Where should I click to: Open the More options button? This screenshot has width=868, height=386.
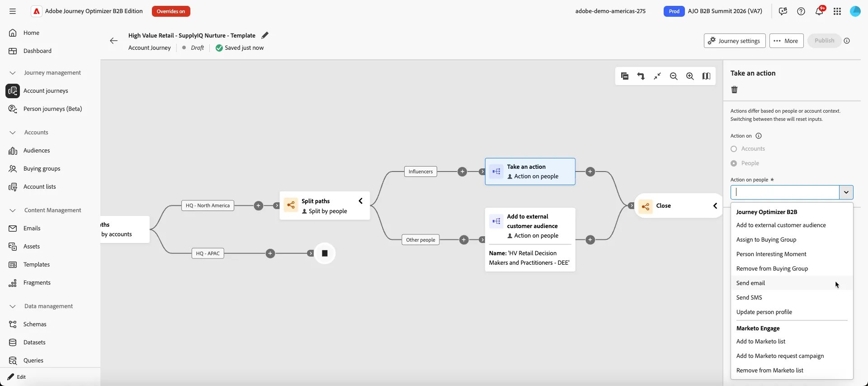(x=786, y=41)
